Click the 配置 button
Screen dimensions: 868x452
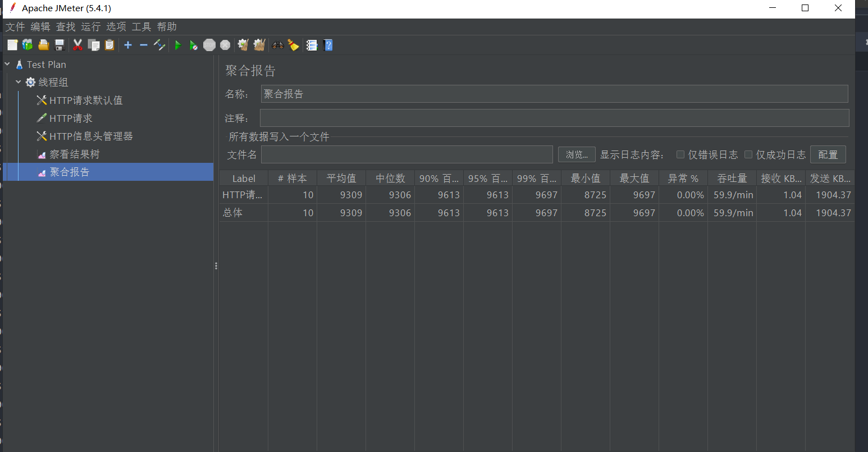click(828, 154)
